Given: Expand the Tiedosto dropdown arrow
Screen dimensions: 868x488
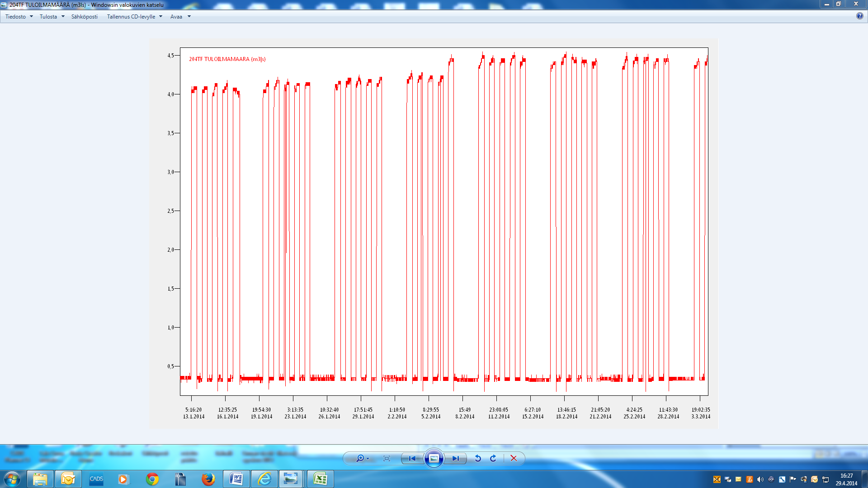Looking at the screenshot, I should pyautogui.click(x=31, y=17).
